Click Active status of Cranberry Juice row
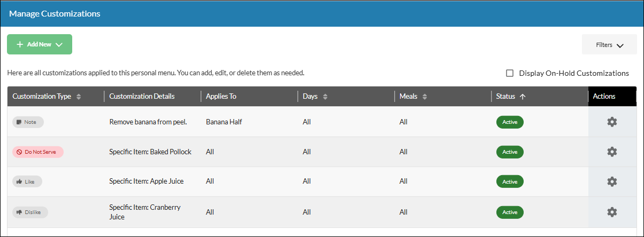Image resolution: width=644 pixels, height=237 pixels. click(510, 212)
